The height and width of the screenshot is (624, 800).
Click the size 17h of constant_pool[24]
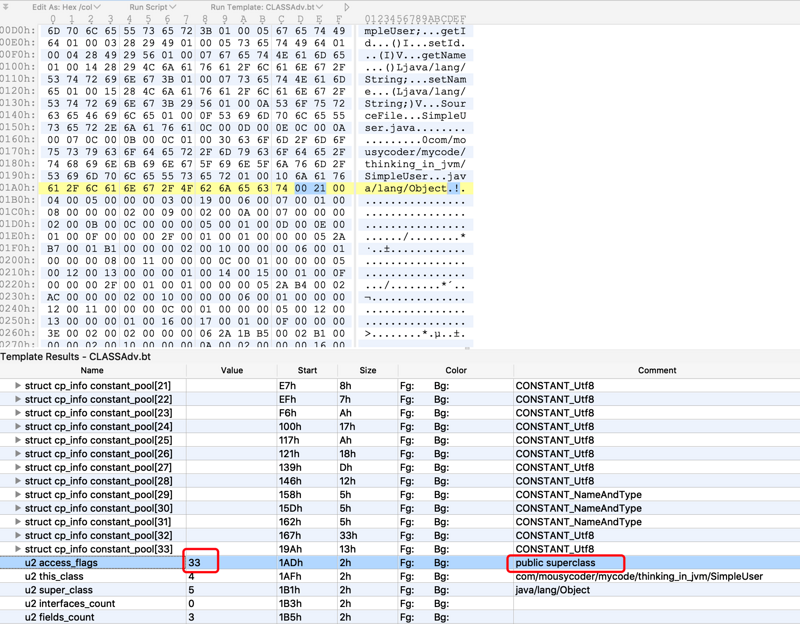(x=347, y=427)
